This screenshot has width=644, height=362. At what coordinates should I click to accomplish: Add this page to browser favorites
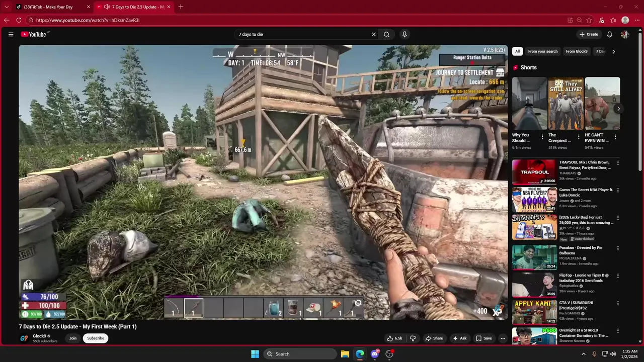tap(589, 20)
